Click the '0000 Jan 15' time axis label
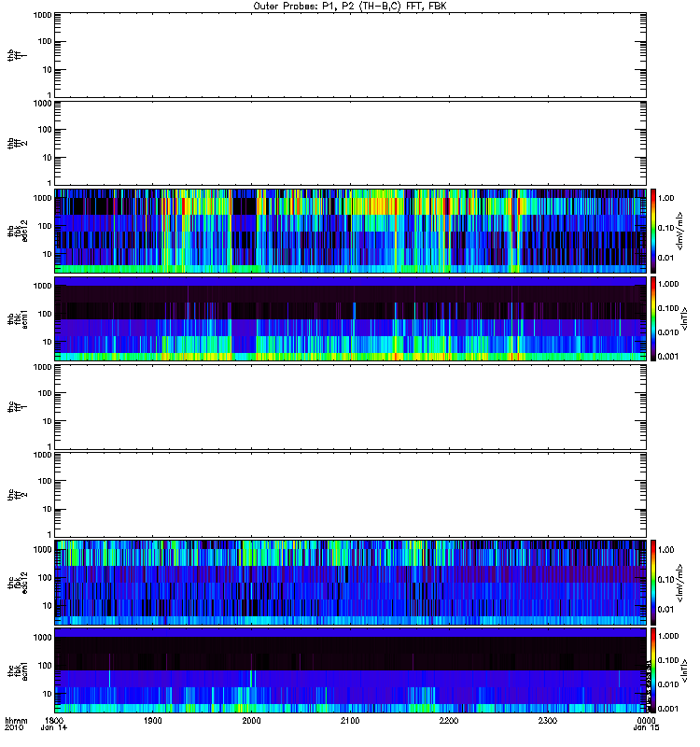The image size is (700, 747). [x=646, y=724]
